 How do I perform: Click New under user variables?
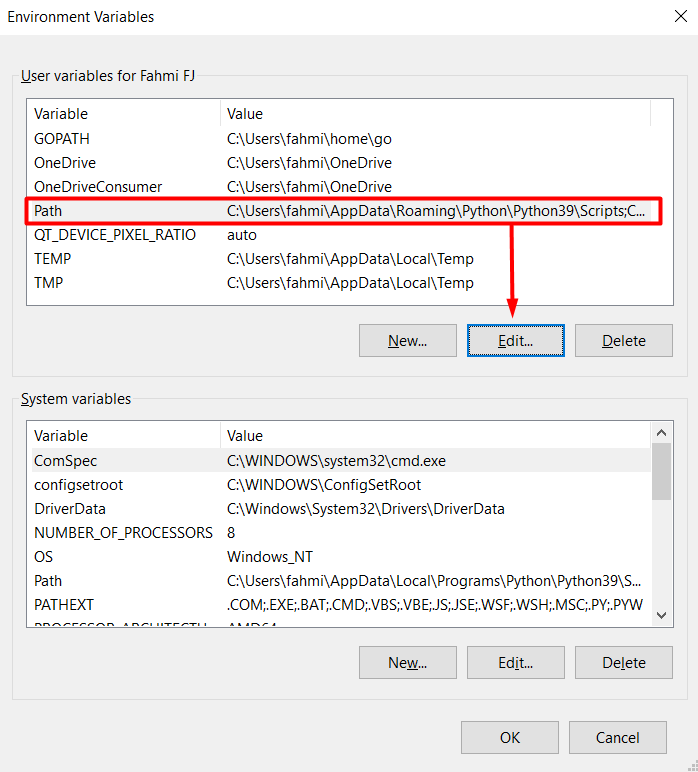pos(407,341)
